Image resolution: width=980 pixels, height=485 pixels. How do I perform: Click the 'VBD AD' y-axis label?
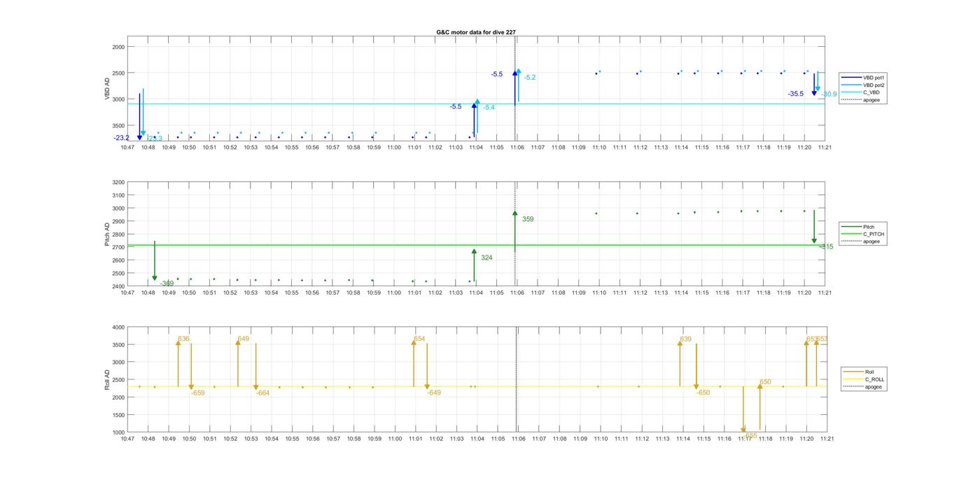[x=108, y=88]
